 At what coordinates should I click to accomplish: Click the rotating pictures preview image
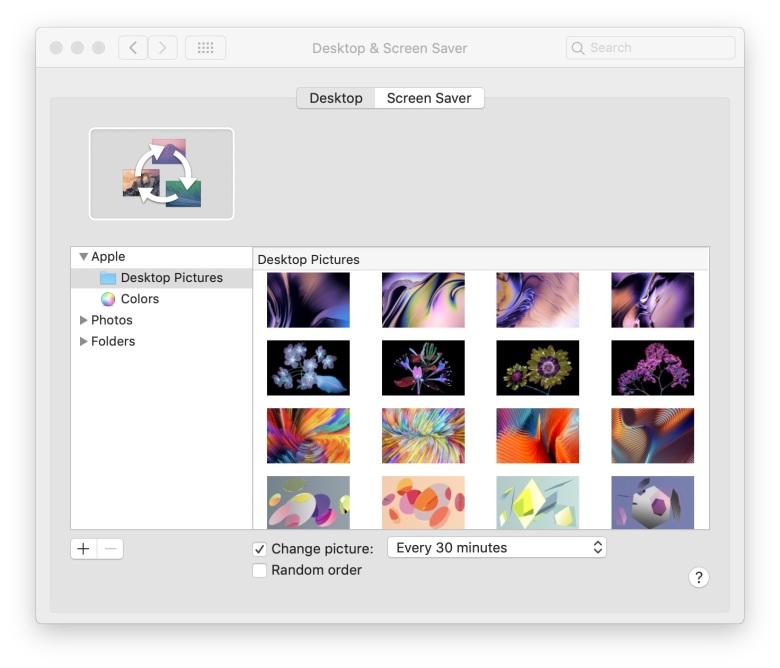click(x=162, y=173)
